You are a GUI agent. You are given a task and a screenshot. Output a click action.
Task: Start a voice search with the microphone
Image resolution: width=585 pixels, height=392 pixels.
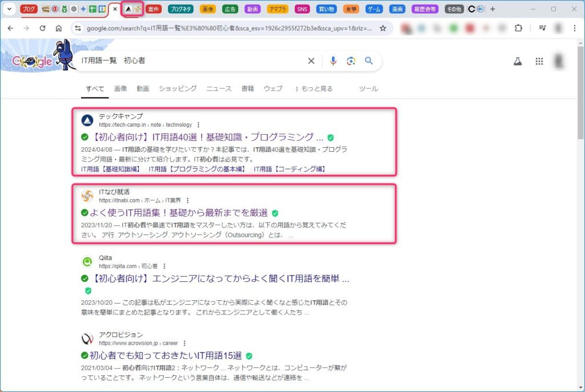tap(333, 60)
